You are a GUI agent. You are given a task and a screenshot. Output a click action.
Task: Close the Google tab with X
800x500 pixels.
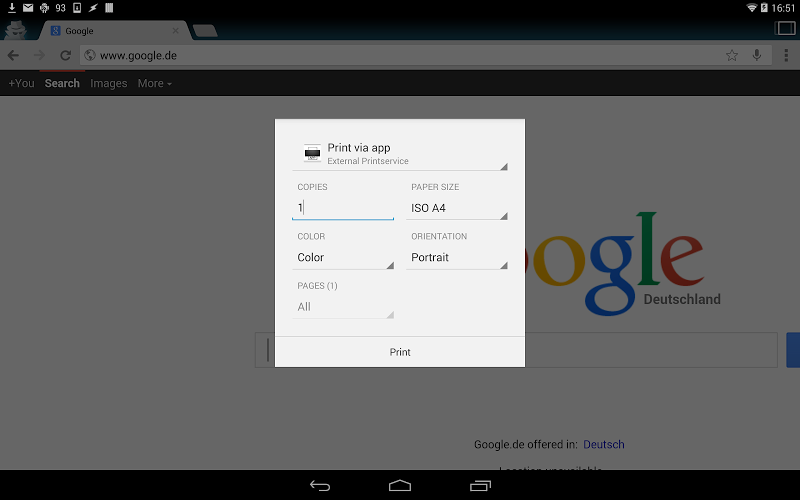[175, 31]
